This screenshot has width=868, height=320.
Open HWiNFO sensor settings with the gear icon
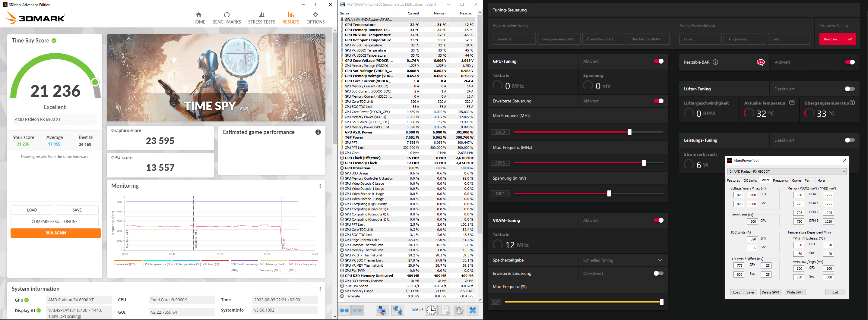pyautogui.click(x=459, y=310)
